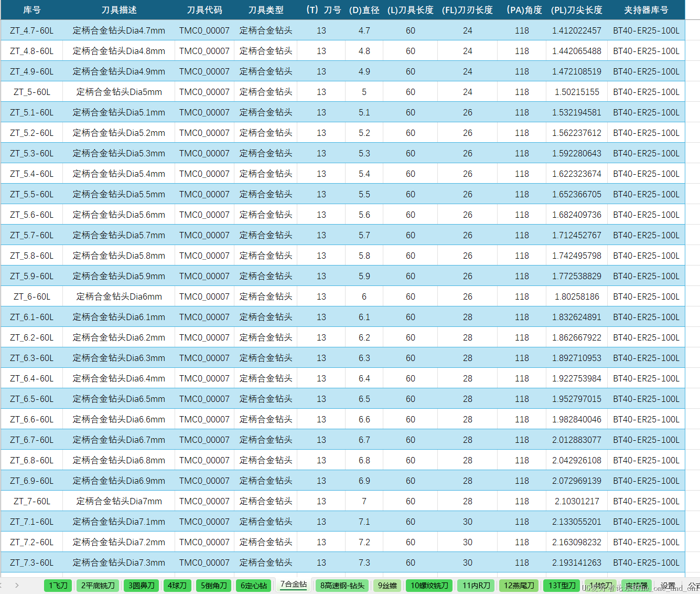Select tip length value 1.412022457

[577, 30]
